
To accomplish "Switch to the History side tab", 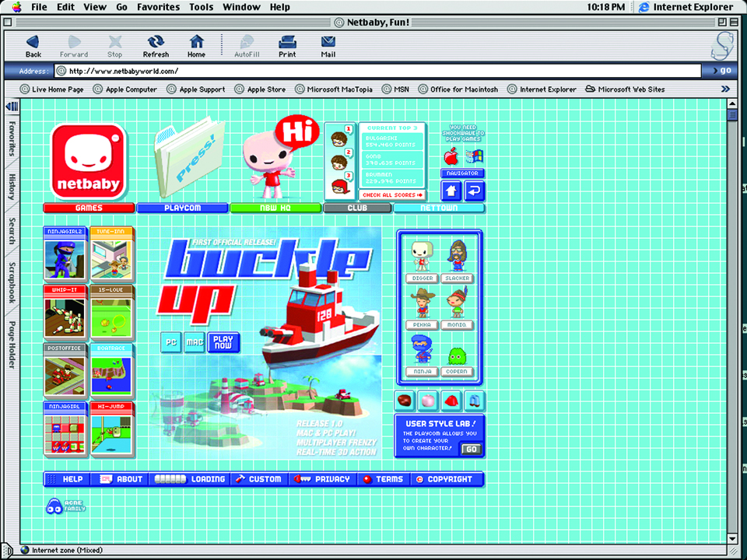I will point(12,187).
